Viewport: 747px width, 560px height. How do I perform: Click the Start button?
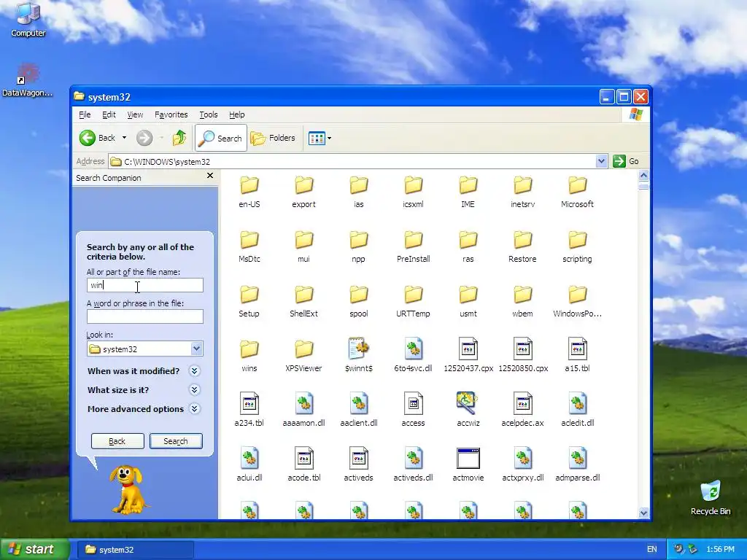(x=34, y=549)
